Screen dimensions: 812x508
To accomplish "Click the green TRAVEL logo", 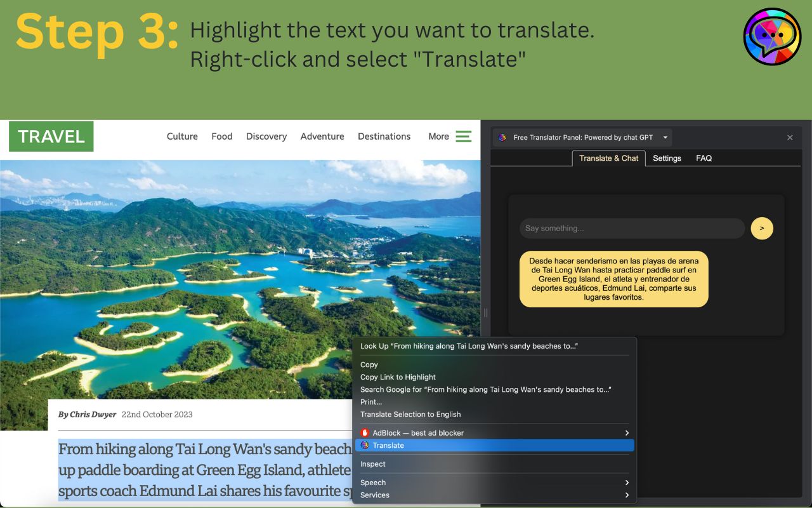I will pos(51,136).
